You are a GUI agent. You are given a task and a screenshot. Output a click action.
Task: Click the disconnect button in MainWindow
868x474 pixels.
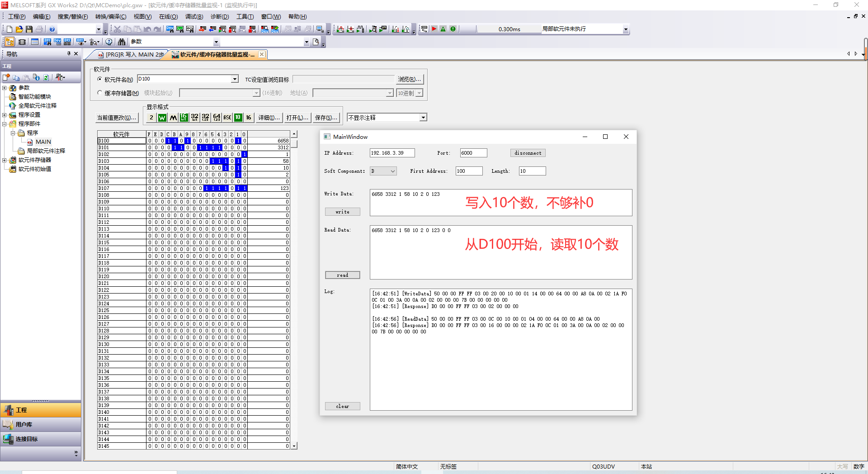click(528, 153)
